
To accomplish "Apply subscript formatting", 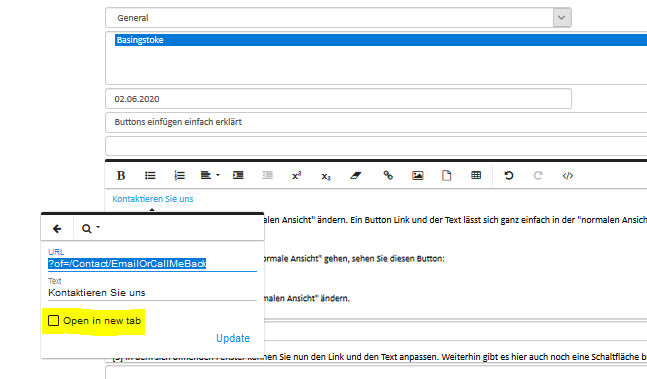I will click(326, 176).
